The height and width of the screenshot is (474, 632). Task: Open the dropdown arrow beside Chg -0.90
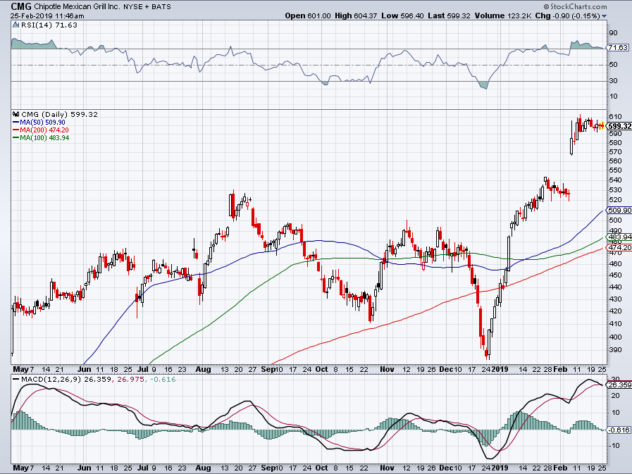point(604,16)
